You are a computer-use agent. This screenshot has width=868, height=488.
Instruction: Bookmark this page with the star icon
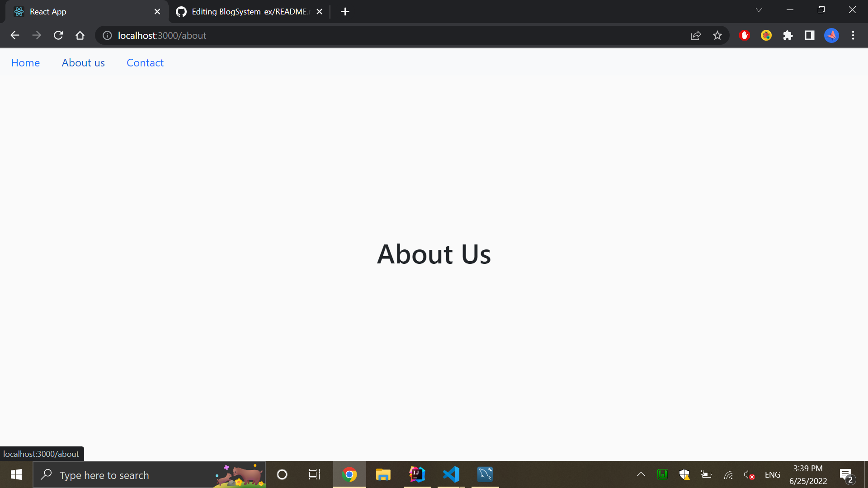pyautogui.click(x=717, y=35)
